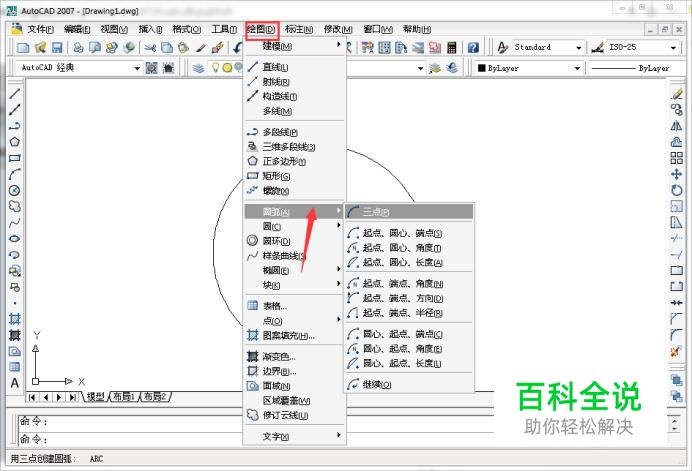This screenshot has height=471, width=692.
Task: Expand the 圆(C) submenu
Action: (295, 226)
